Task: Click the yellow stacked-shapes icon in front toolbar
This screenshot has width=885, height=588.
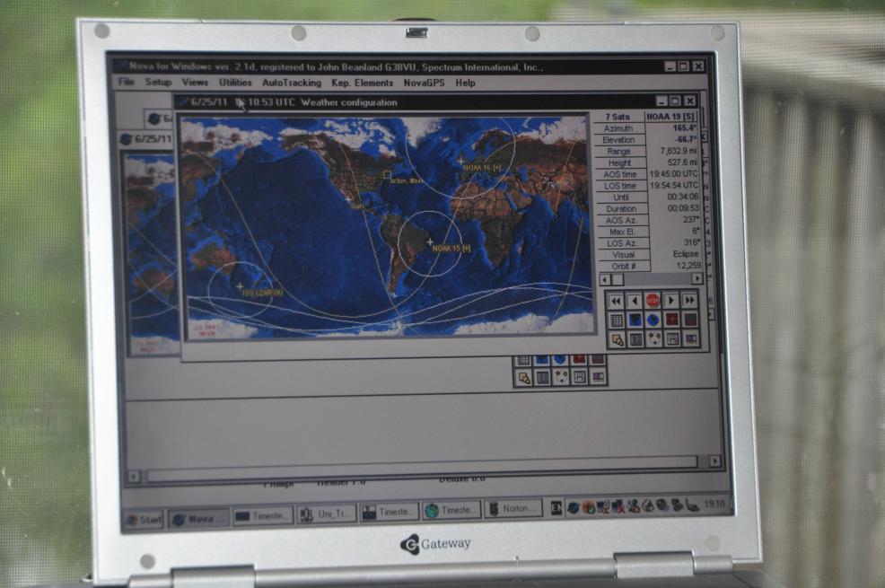Action: click(x=618, y=339)
